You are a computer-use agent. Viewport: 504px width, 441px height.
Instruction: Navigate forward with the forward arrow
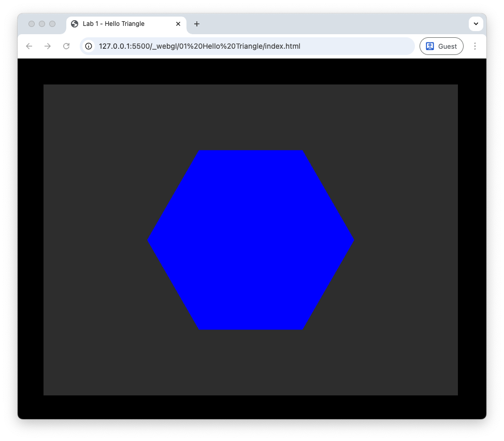48,46
